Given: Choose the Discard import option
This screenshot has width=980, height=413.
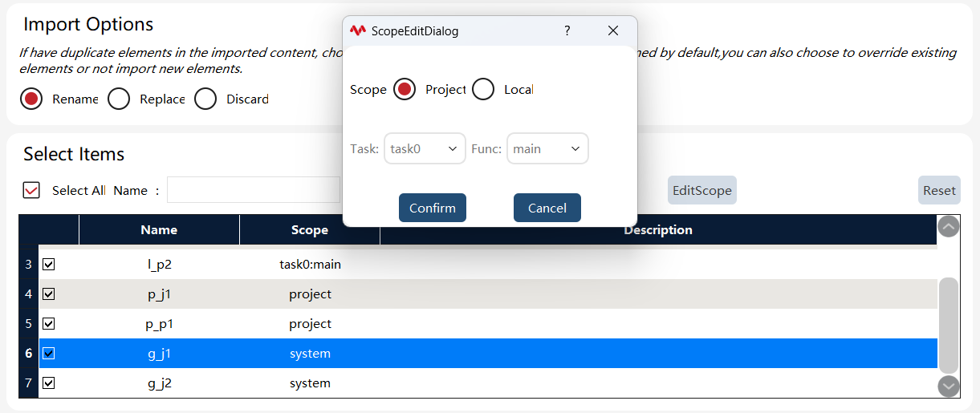Looking at the screenshot, I should tap(205, 99).
